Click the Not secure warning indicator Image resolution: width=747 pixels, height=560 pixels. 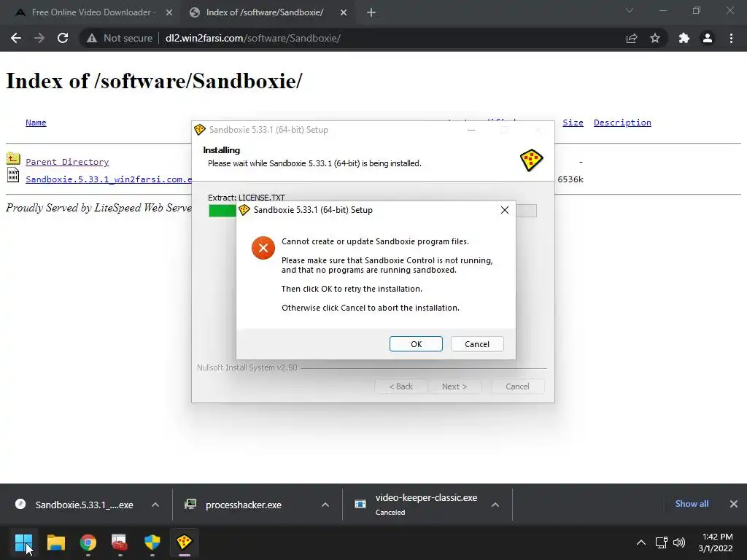pos(119,38)
